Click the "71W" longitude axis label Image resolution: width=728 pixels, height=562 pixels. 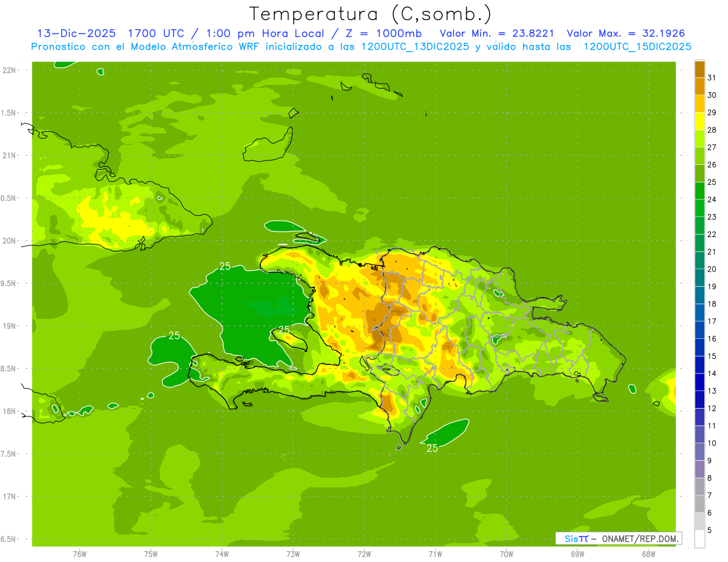coord(435,554)
